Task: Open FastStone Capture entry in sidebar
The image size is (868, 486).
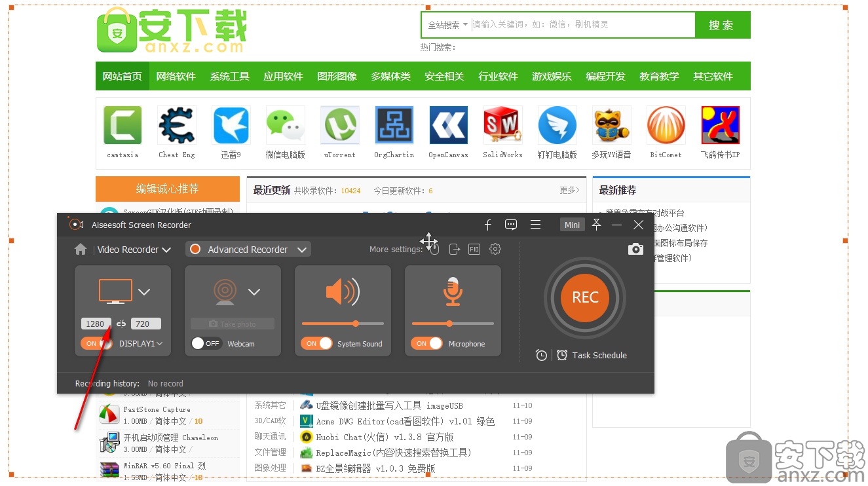Action: (x=157, y=409)
